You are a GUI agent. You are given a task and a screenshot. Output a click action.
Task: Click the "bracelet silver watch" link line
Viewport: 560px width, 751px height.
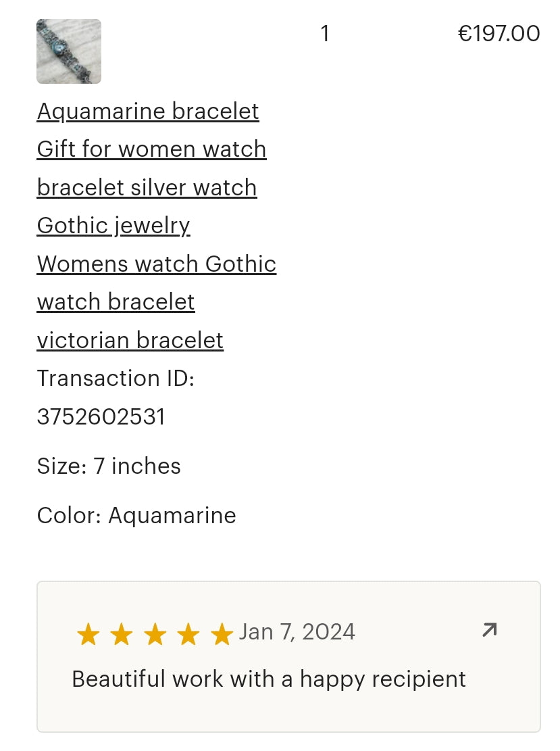[147, 187]
